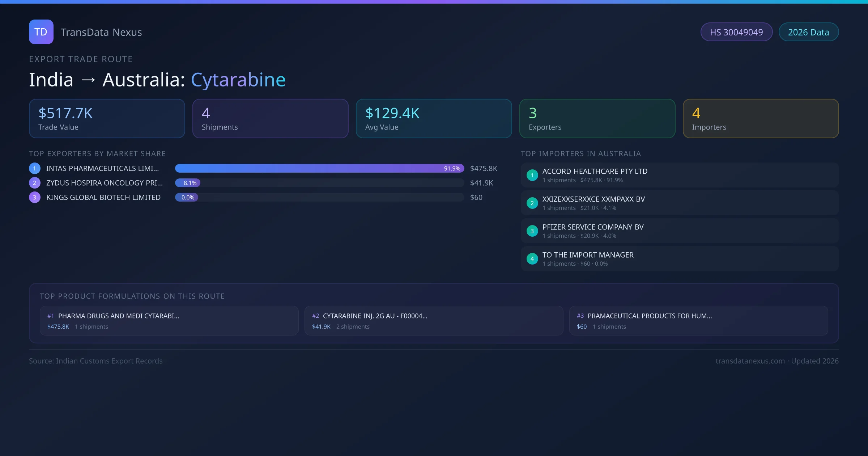Image resolution: width=868 pixels, height=456 pixels.
Task: Select the numbered badge for INTAS PHARMACEUTICALS
Action: (x=34, y=168)
